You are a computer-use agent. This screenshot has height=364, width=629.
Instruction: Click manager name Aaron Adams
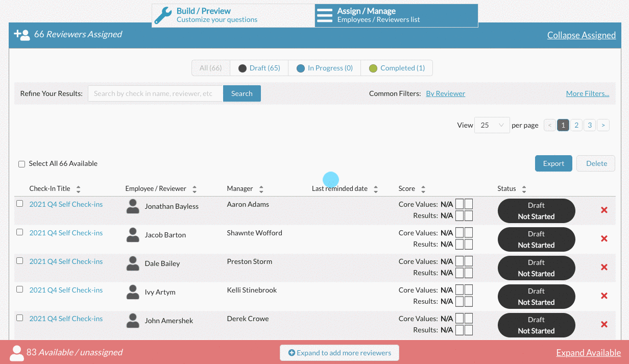click(x=248, y=204)
